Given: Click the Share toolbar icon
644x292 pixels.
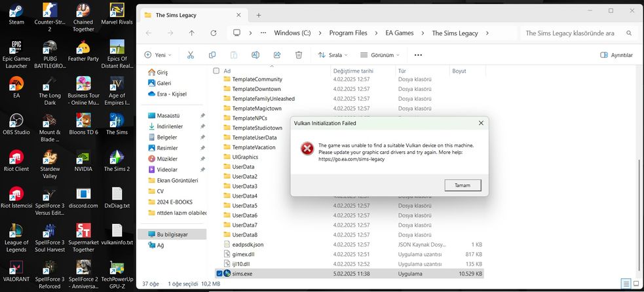Looking at the screenshot, I should [277, 55].
